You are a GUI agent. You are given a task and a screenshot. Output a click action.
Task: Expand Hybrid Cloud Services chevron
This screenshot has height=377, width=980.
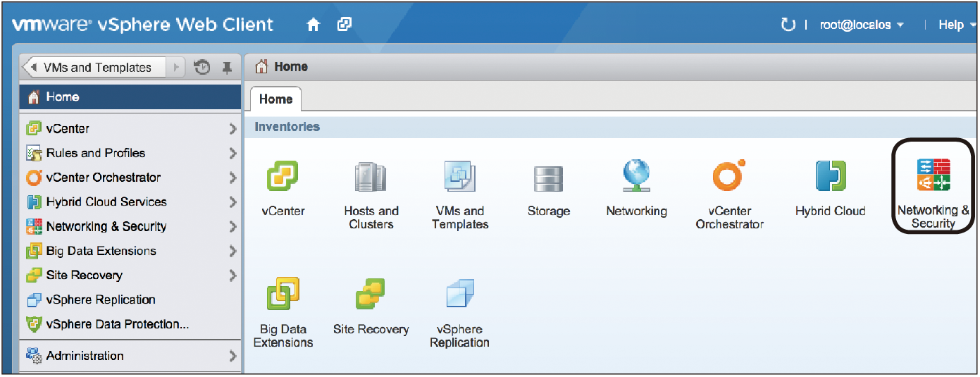tap(232, 202)
